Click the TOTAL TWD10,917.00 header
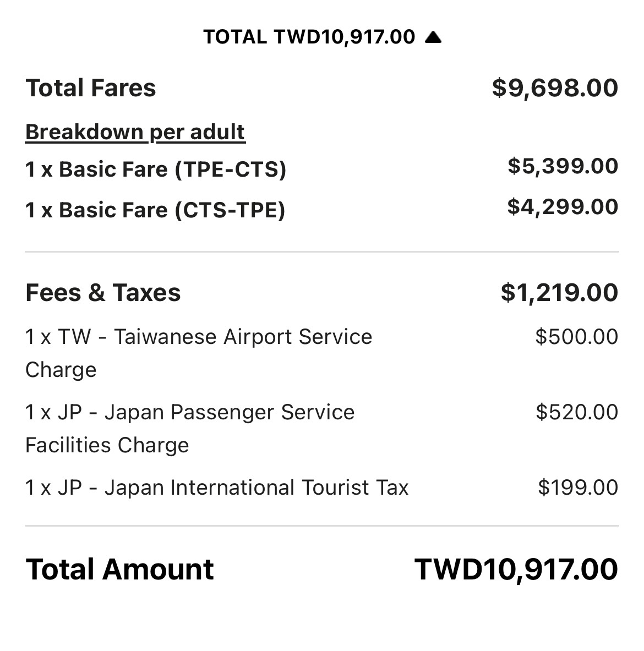Viewport: 644px width, 651px height. coord(309,37)
